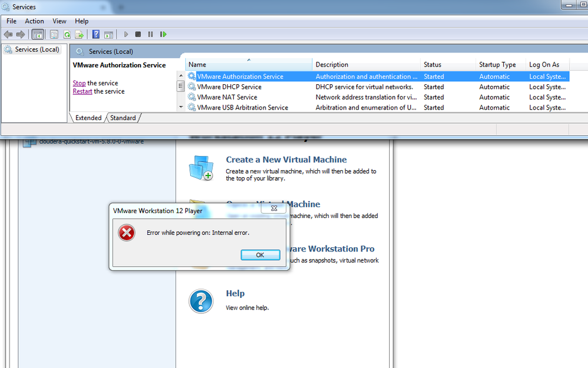Click the Export List toolbar icon
This screenshot has width=588, height=368.
tap(79, 35)
